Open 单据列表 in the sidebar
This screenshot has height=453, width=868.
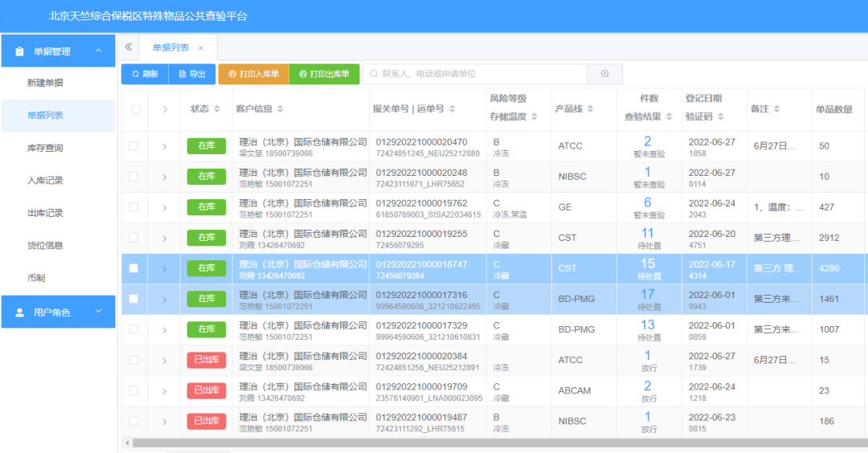click(x=58, y=116)
